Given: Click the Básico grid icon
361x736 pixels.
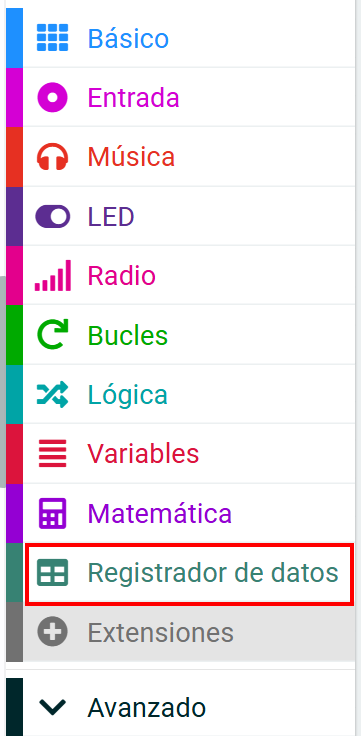Looking at the screenshot, I should click(x=53, y=38).
